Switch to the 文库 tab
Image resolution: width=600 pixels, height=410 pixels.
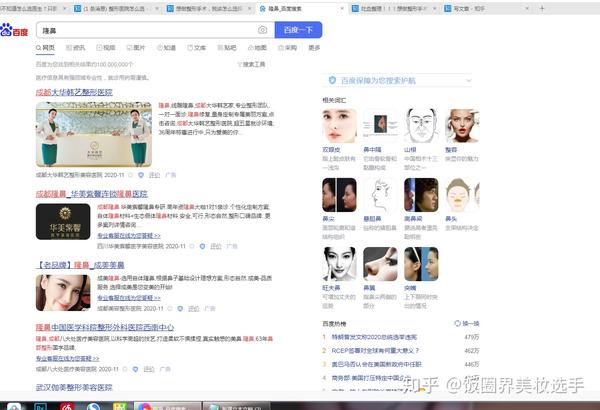coord(196,48)
